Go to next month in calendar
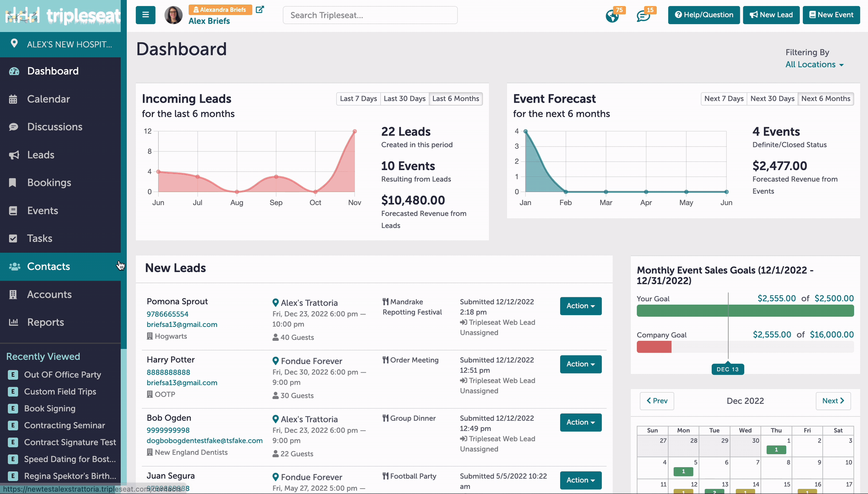868x494 pixels. click(x=833, y=401)
